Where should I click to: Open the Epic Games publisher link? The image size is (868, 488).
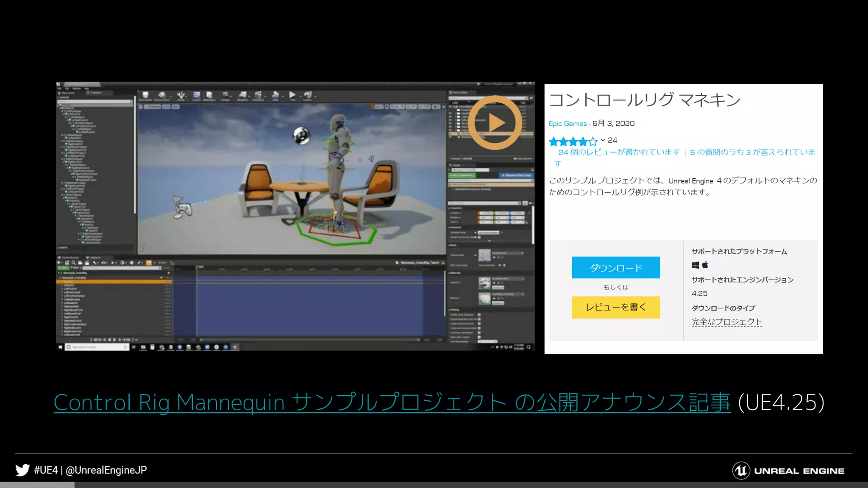(568, 124)
